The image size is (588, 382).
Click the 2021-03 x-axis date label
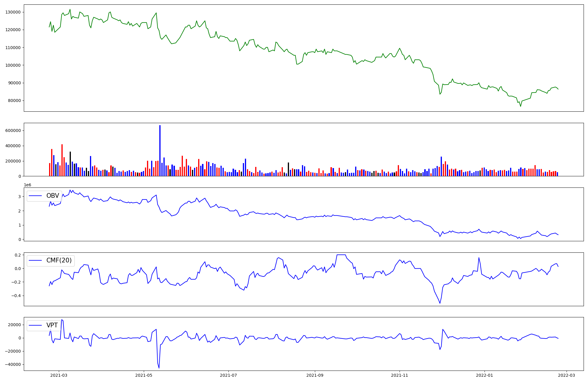[x=59, y=375]
